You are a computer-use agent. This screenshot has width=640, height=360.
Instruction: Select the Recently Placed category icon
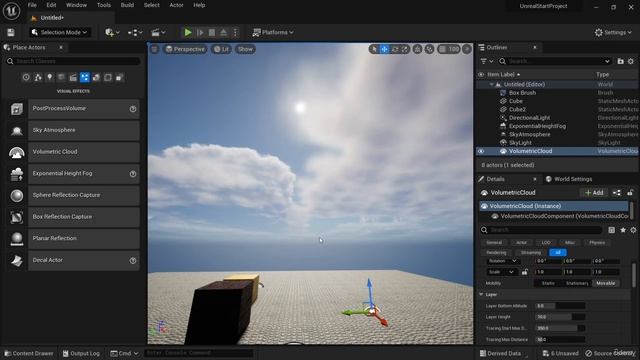26,77
